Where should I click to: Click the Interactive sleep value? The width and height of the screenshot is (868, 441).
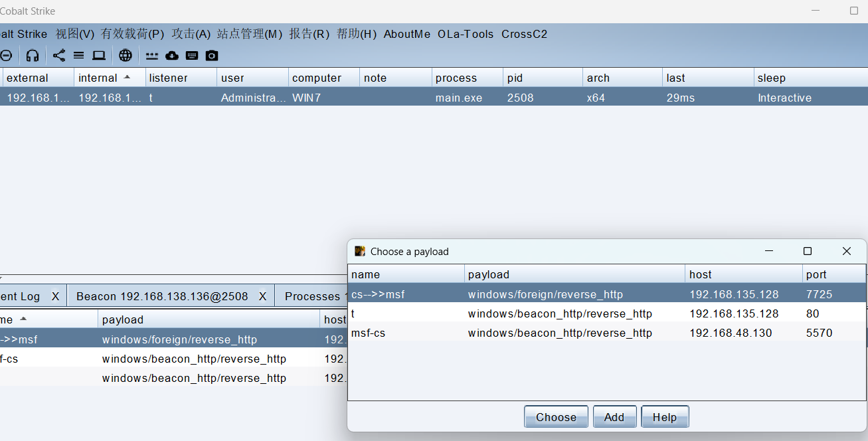click(784, 98)
